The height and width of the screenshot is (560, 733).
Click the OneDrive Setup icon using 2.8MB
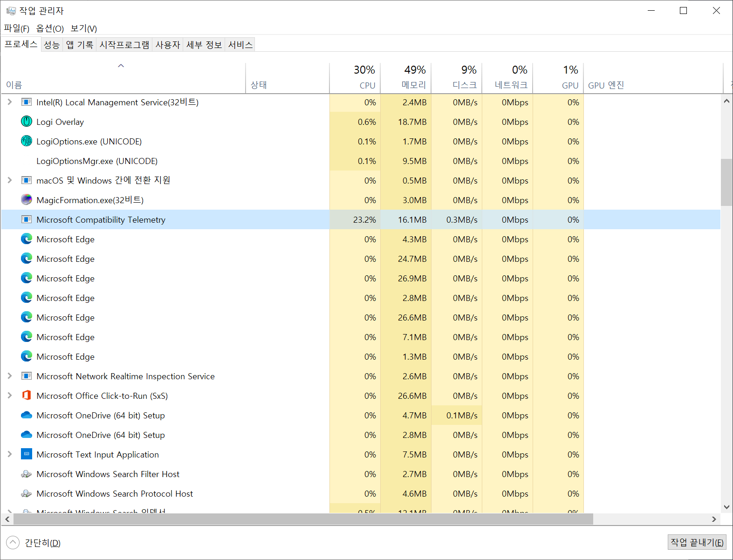(x=27, y=435)
